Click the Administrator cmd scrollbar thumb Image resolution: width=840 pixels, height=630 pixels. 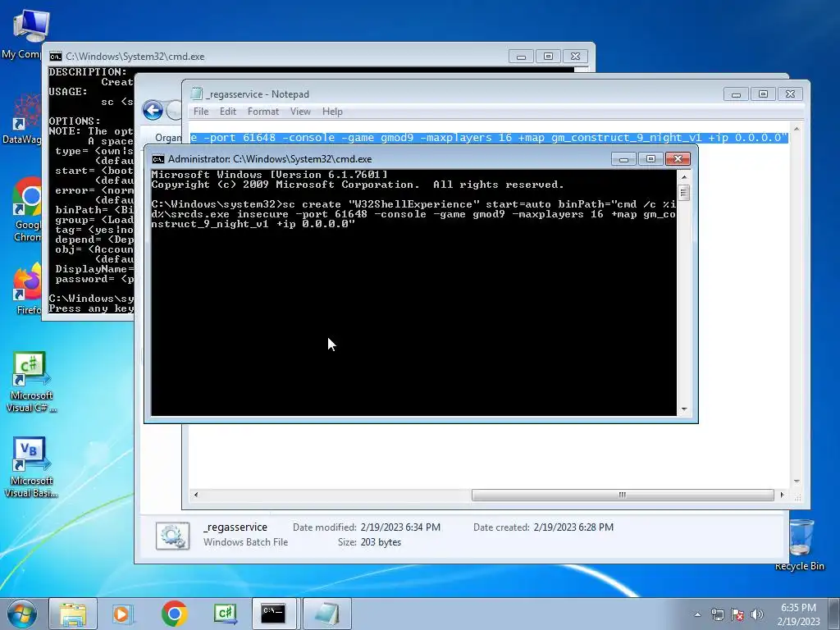click(x=683, y=192)
